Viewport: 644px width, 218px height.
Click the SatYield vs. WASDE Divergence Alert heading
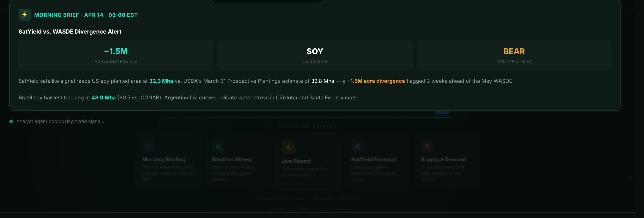point(70,31)
